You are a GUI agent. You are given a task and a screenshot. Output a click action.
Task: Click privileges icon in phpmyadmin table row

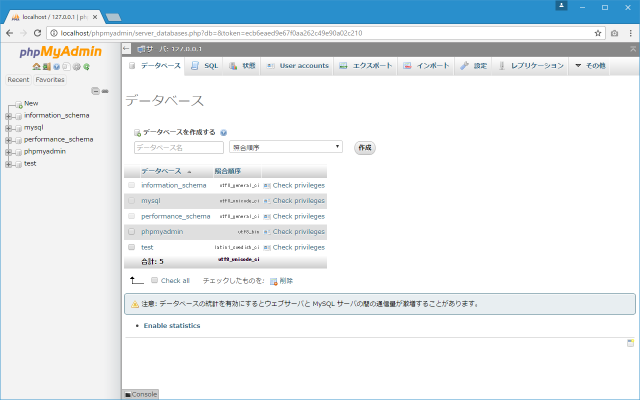point(267,232)
